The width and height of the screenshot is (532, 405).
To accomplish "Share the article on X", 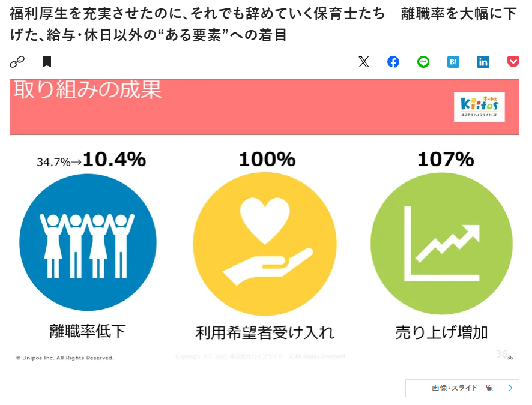I will click(363, 62).
